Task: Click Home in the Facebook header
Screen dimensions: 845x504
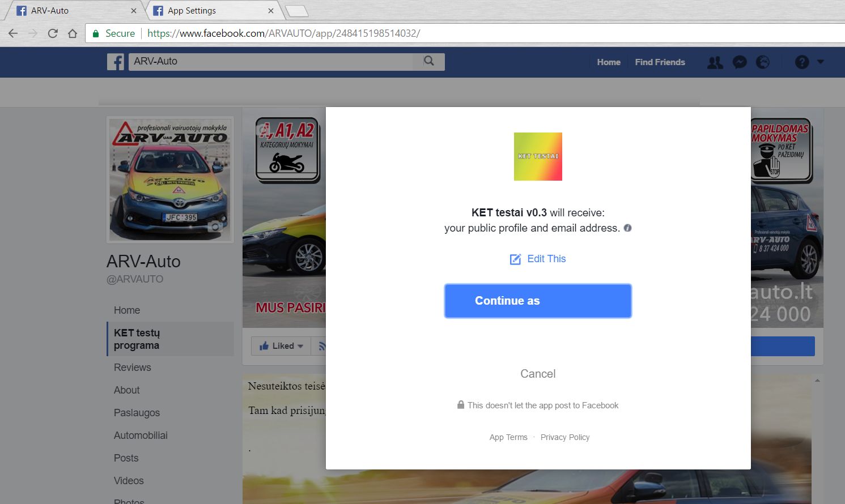Action: coord(609,62)
